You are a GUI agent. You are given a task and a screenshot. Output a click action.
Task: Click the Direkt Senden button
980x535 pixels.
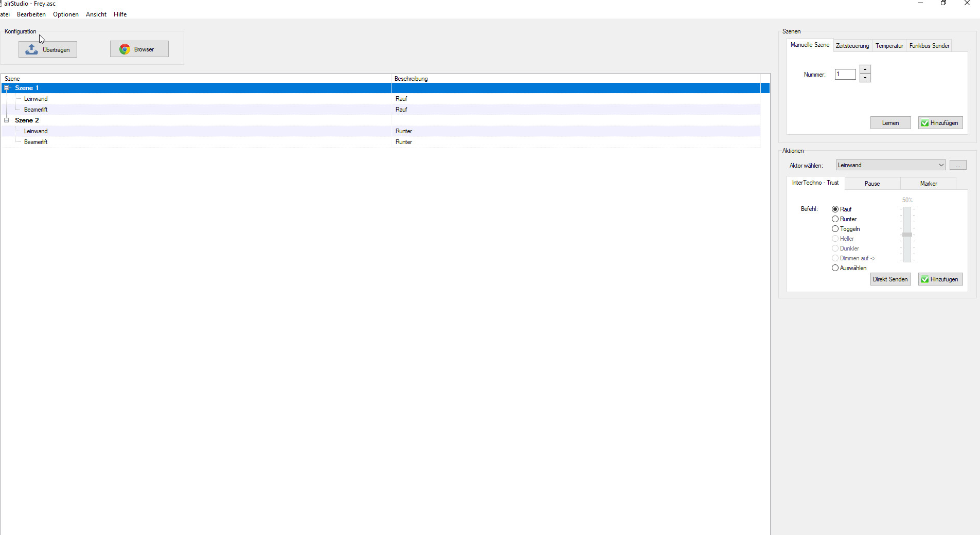click(890, 279)
